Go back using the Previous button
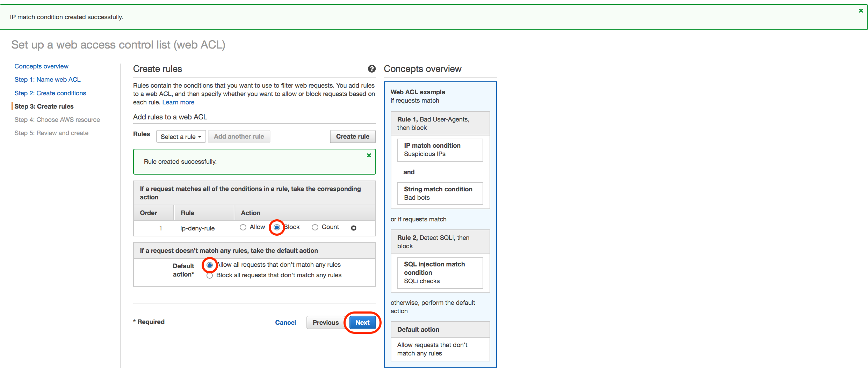 coord(325,322)
